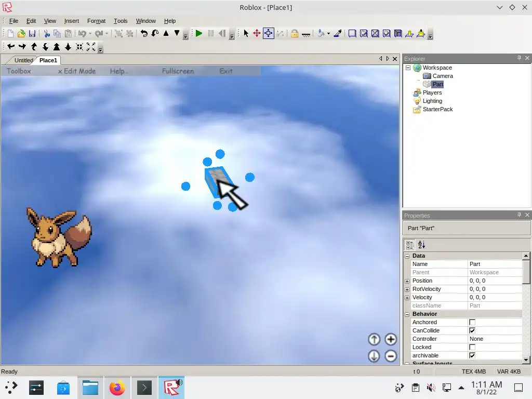
Task: Collapse the Workspace tree node
Action: 408,68
